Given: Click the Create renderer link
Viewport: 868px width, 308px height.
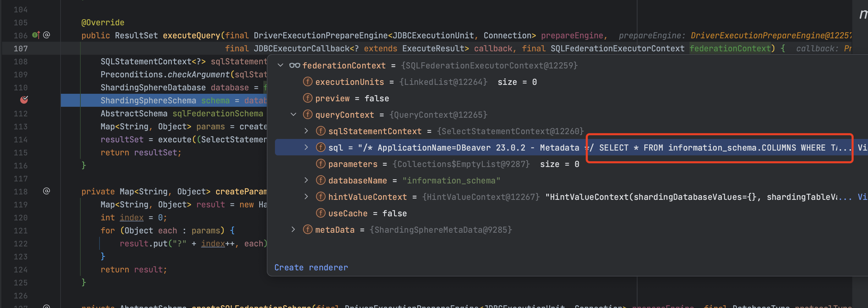Looking at the screenshot, I should (311, 267).
